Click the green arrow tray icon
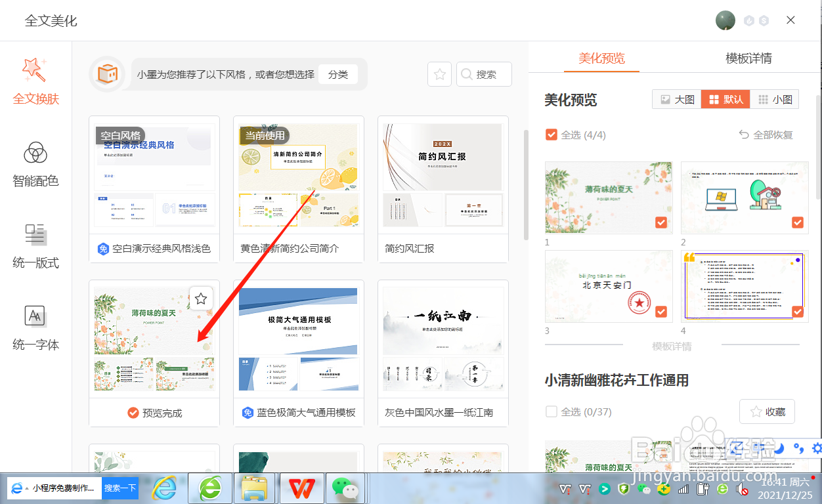The width and height of the screenshot is (822, 504). click(605, 489)
